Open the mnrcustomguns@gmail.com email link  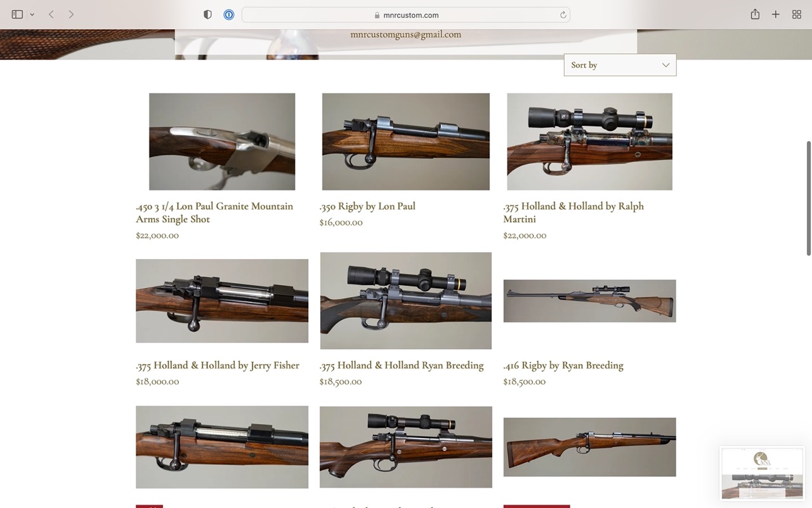(406, 34)
